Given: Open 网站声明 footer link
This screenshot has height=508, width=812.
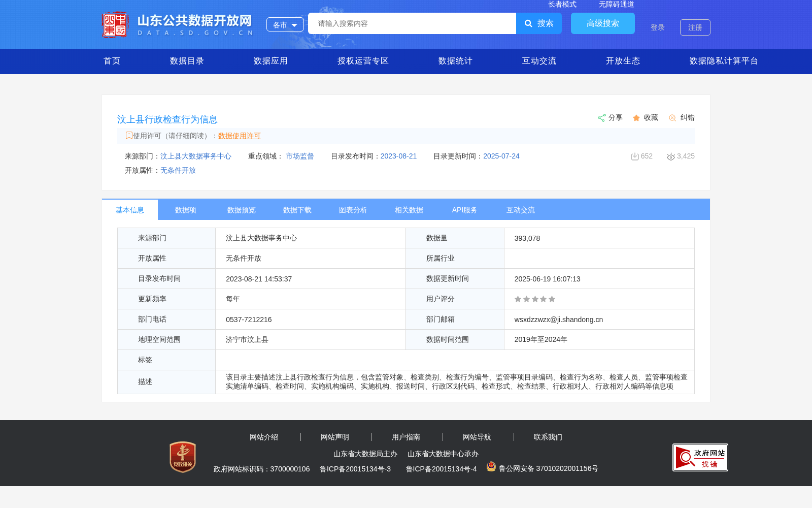Looking at the screenshot, I should [x=335, y=437].
